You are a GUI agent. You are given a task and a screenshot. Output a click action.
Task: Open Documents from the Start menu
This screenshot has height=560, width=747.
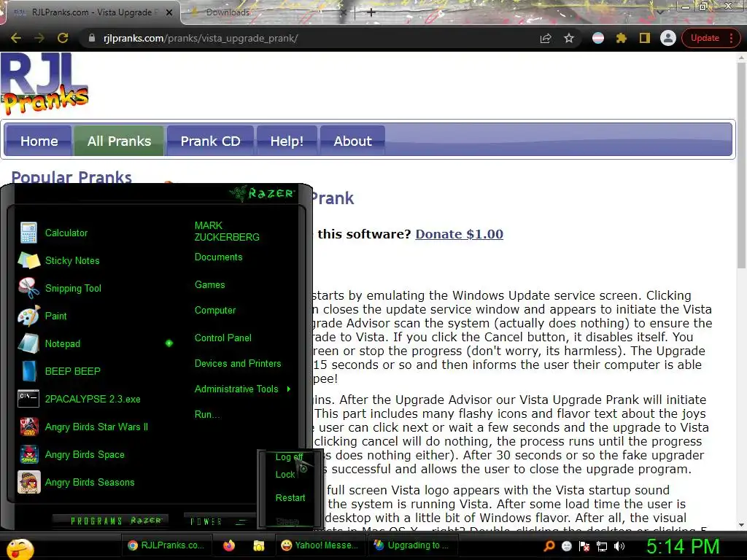click(219, 257)
